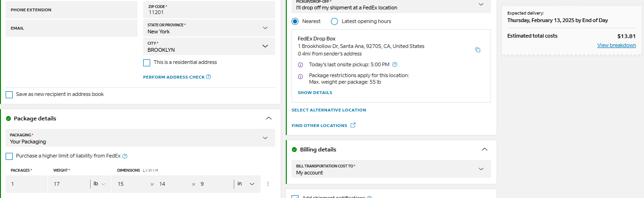Collapse the Package details section

pyautogui.click(x=268, y=119)
